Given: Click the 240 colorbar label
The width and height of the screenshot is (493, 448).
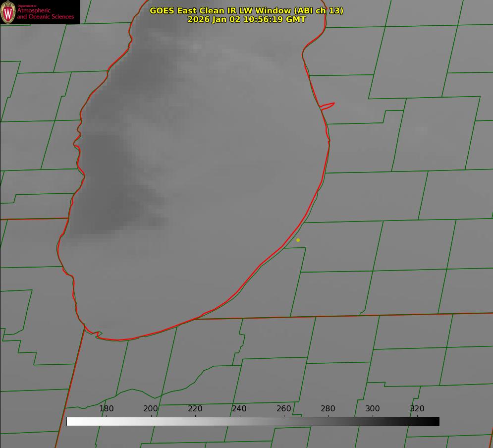Looking at the screenshot, I should [x=239, y=408].
